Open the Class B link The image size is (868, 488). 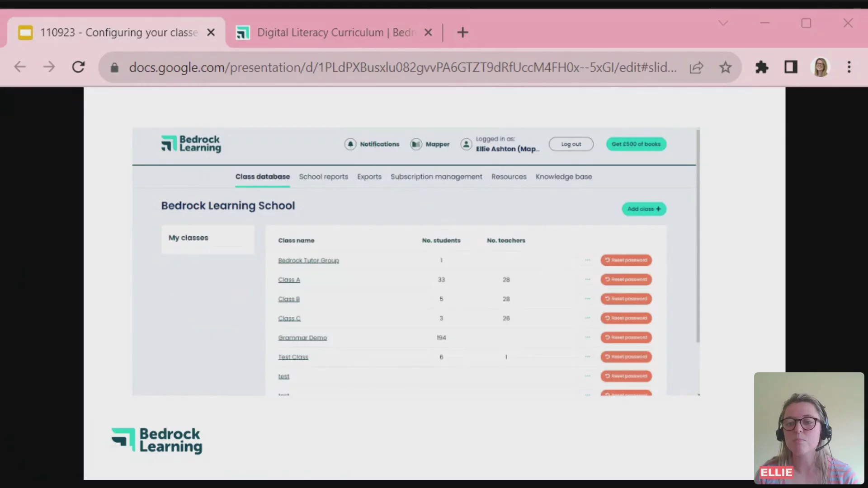click(289, 300)
